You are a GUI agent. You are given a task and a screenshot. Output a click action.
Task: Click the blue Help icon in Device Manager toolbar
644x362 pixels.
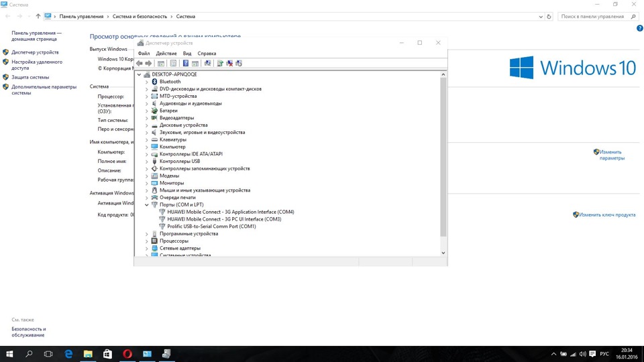185,64
